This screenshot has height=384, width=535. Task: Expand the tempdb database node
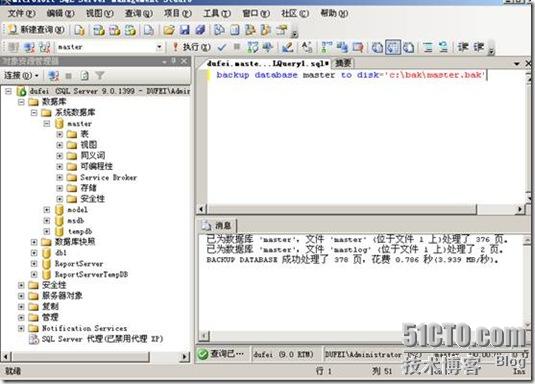pos(47,231)
